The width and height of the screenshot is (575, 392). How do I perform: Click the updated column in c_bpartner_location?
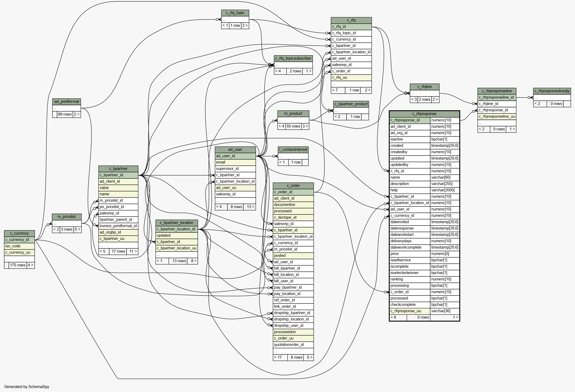(177, 236)
